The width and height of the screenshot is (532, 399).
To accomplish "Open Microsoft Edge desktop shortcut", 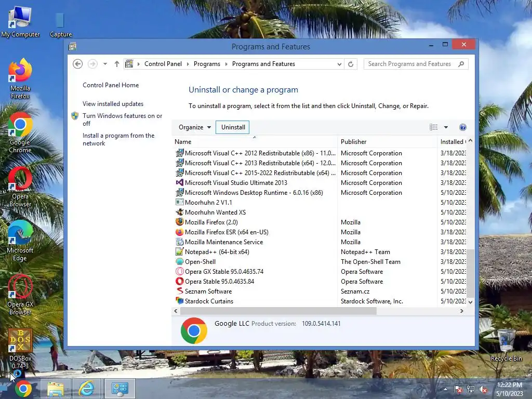I will pos(20,241).
